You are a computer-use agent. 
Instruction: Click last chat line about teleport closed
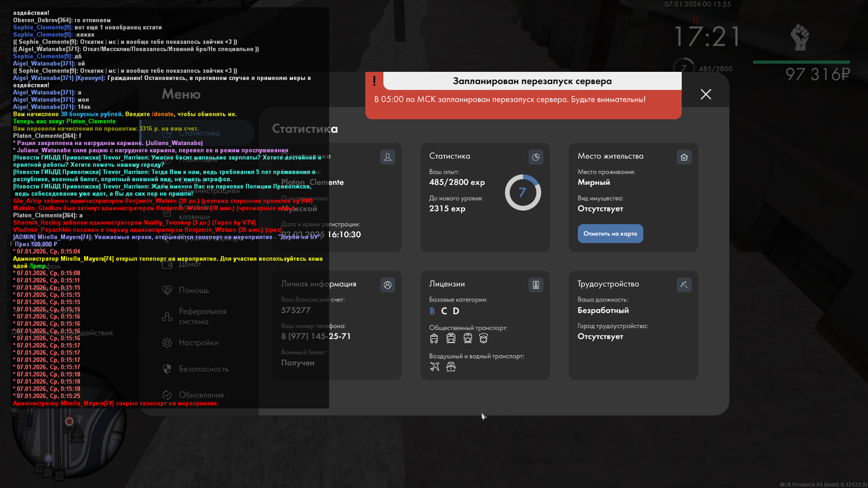(115, 403)
